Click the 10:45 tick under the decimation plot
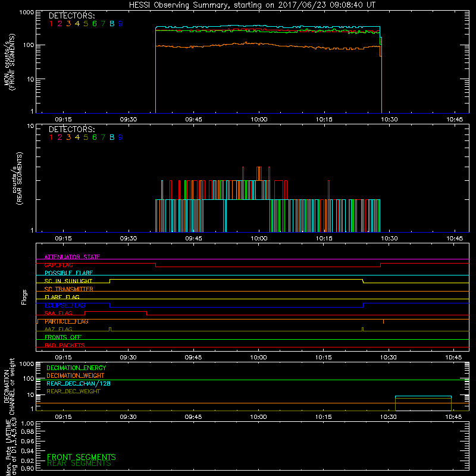 (x=453, y=417)
